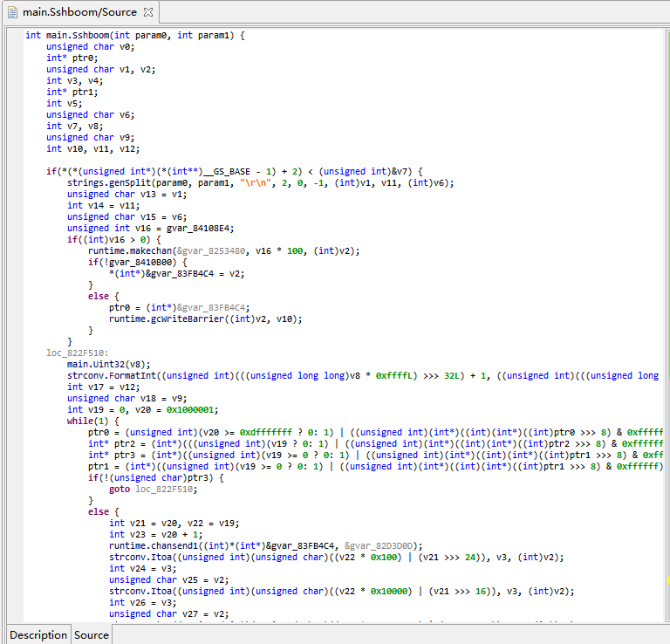Switch to the Description tab

tap(38, 634)
